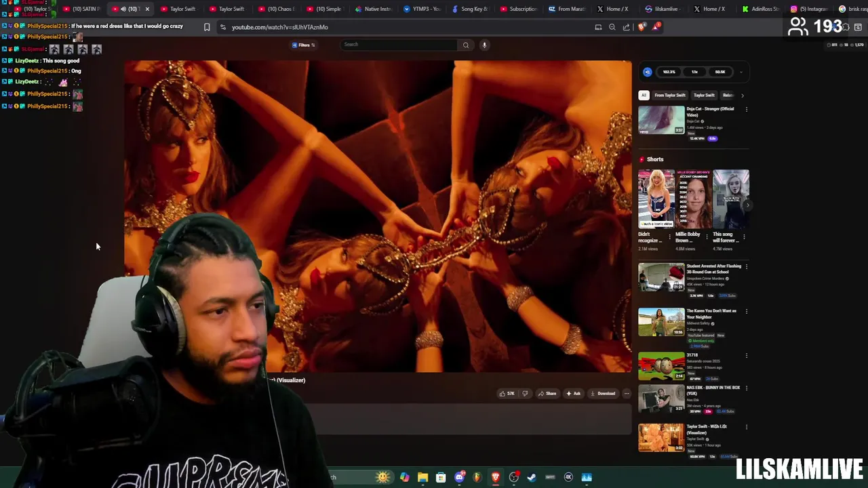Switch to the AdinRoss tab
This screenshot has width=868, height=488.
[x=762, y=9]
